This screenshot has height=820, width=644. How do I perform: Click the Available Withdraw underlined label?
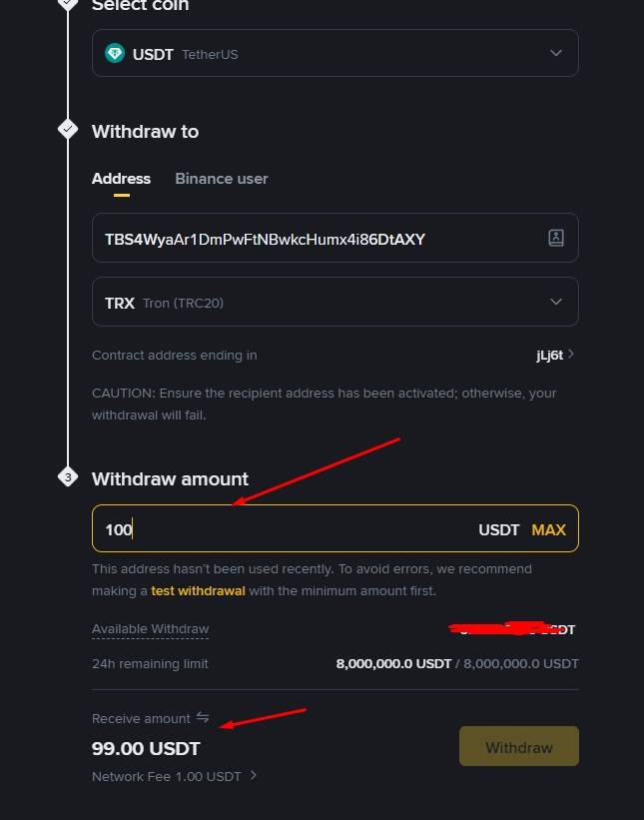coord(150,629)
